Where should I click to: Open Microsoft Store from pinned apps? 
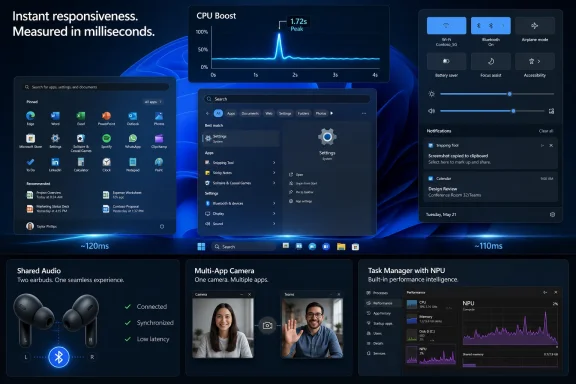pyautogui.click(x=30, y=138)
